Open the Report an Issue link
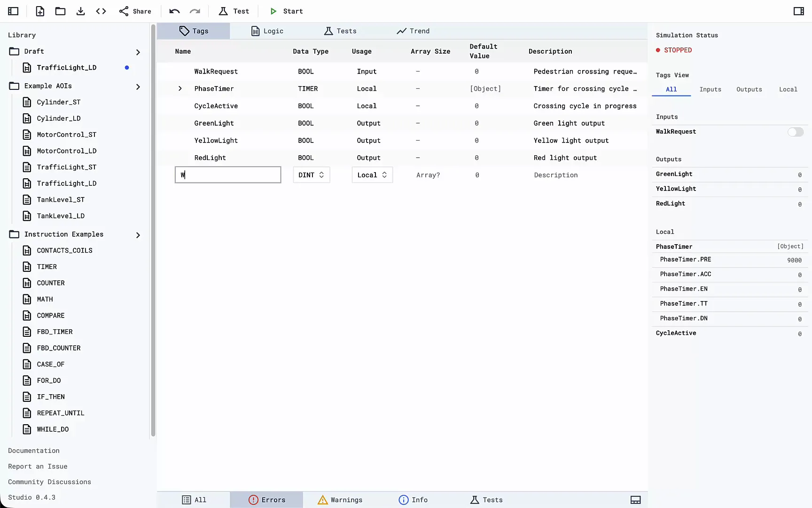 (x=38, y=466)
